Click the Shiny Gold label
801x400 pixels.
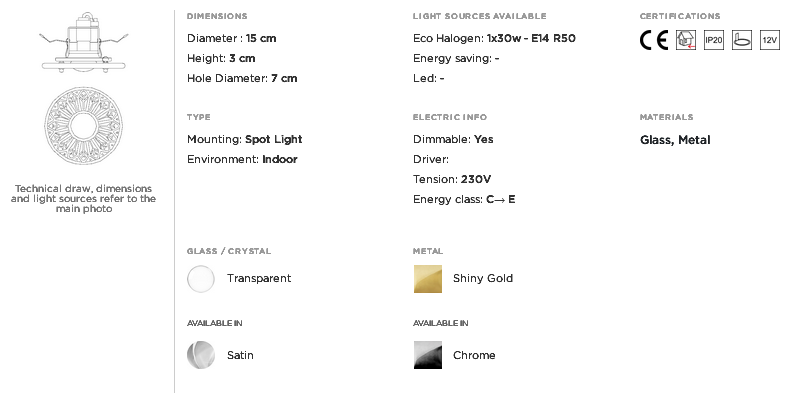(483, 278)
